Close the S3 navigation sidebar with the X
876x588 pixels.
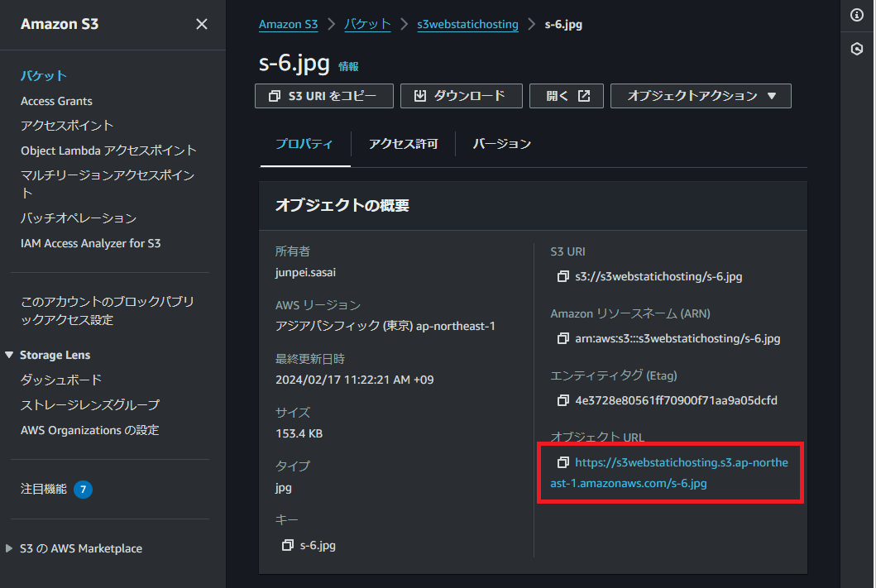pos(202,24)
